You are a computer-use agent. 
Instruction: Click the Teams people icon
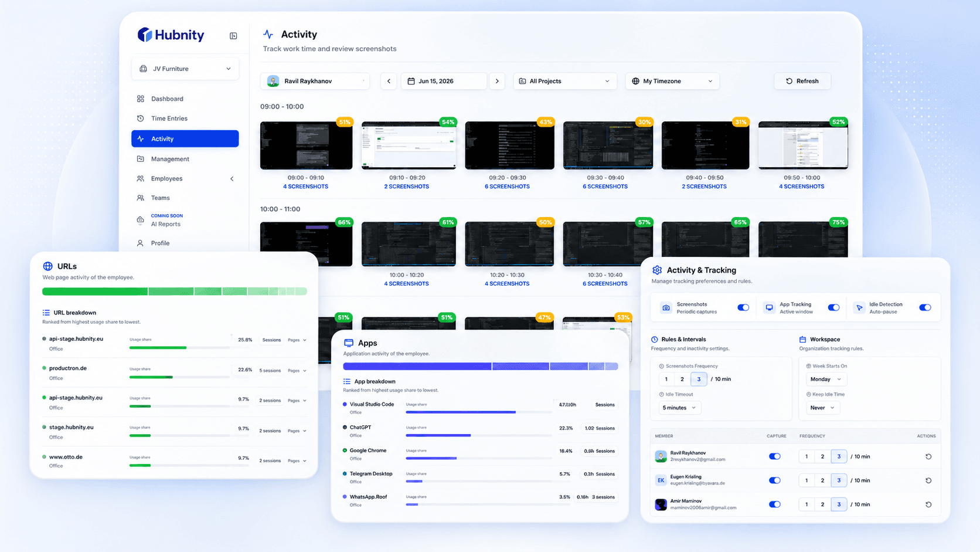pyautogui.click(x=141, y=198)
